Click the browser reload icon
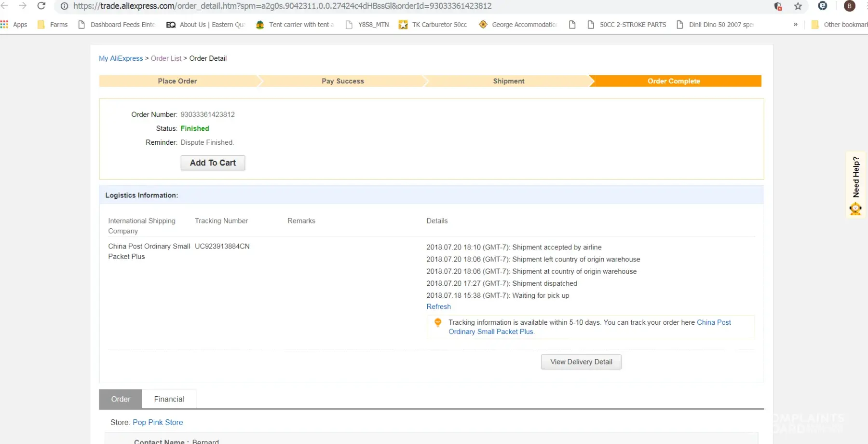The height and width of the screenshot is (444, 868). [41, 6]
